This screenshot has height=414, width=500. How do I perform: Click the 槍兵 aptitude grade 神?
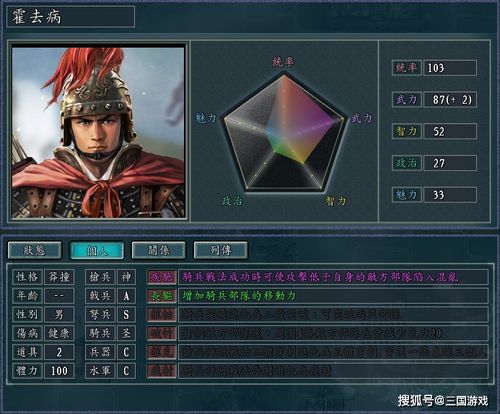pos(126,277)
